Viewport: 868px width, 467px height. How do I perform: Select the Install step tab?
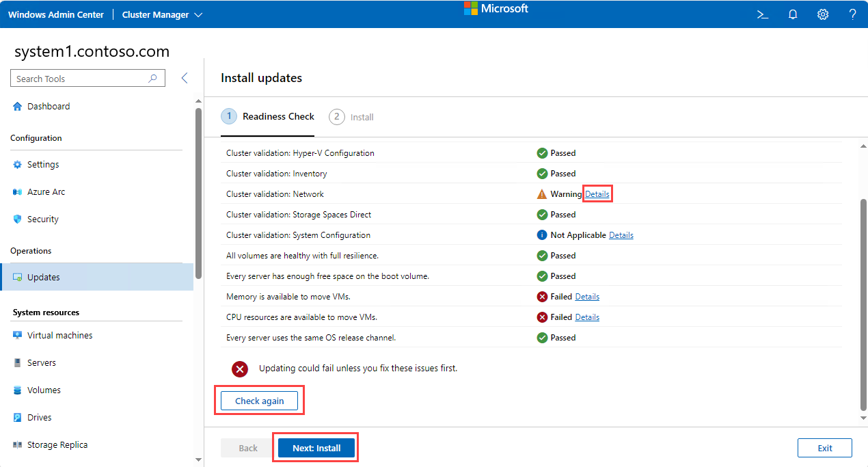click(x=351, y=117)
